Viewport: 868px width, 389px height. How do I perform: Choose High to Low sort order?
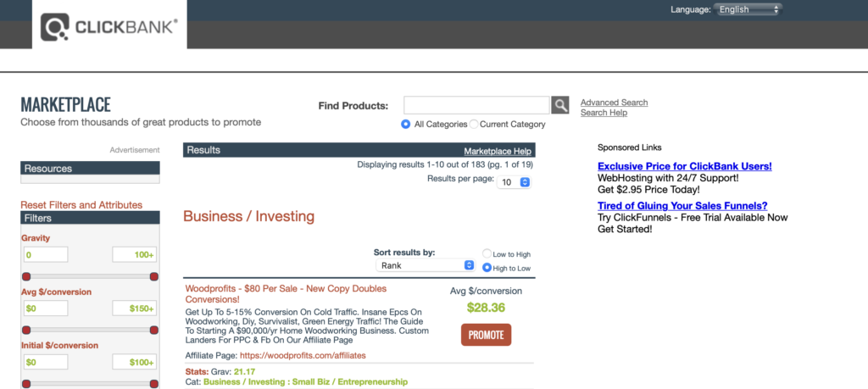[x=487, y=268]
